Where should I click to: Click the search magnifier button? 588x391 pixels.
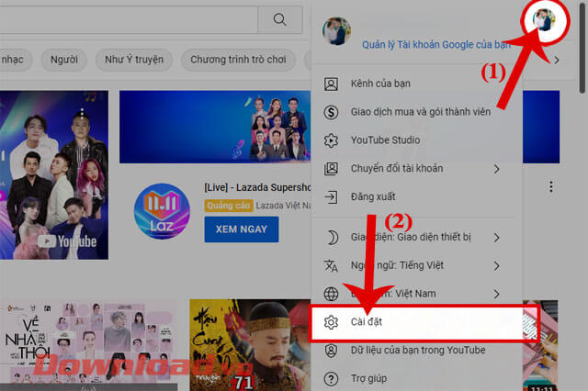(280, 19)
